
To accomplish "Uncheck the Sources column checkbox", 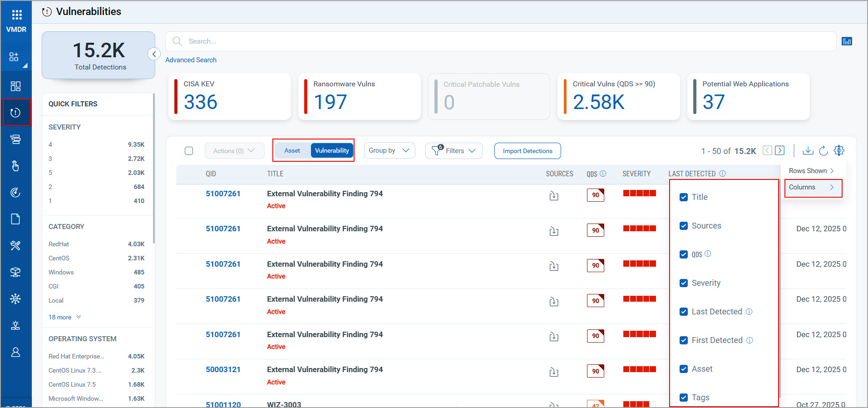I will pyautogui.click(x=684, y=226).
